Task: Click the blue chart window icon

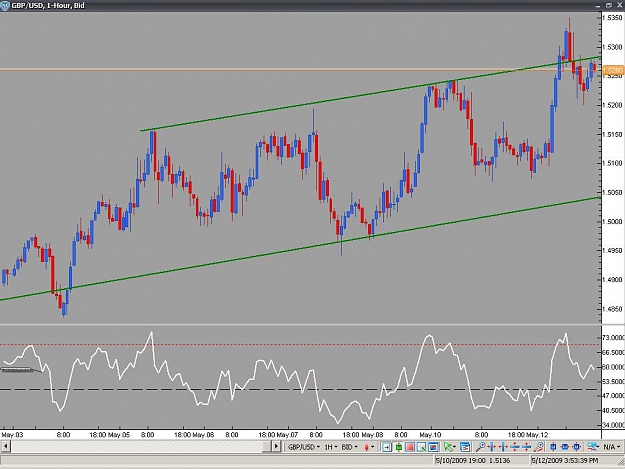Action: pyautogui.click(x=433, y=447)
